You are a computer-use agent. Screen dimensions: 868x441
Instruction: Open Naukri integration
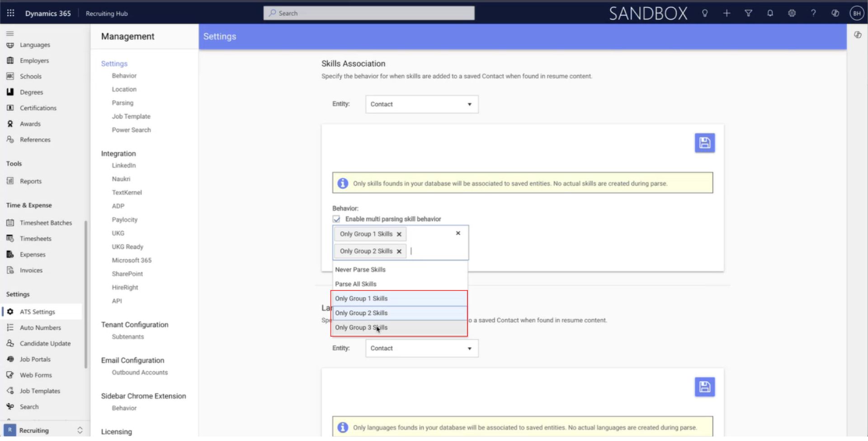coord(121,179)
